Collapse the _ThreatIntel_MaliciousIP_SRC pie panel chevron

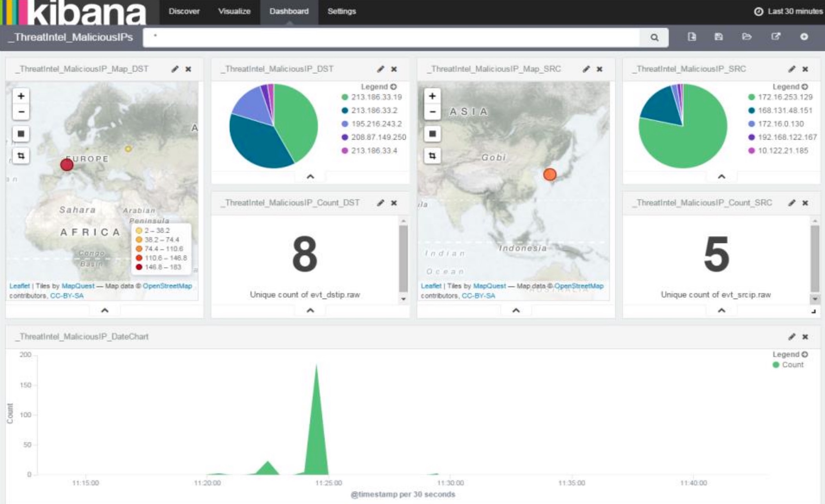click(x=721, y=177)
